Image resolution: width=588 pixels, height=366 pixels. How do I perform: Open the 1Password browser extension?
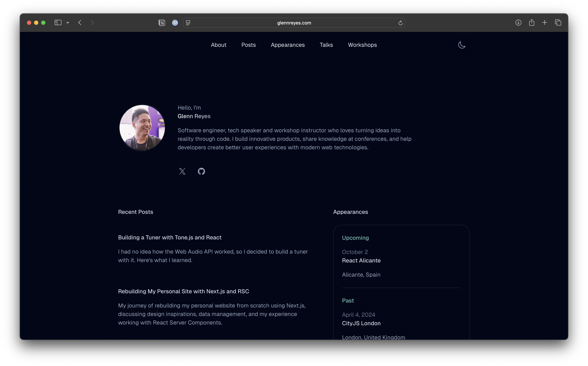(x=175, y=23)
